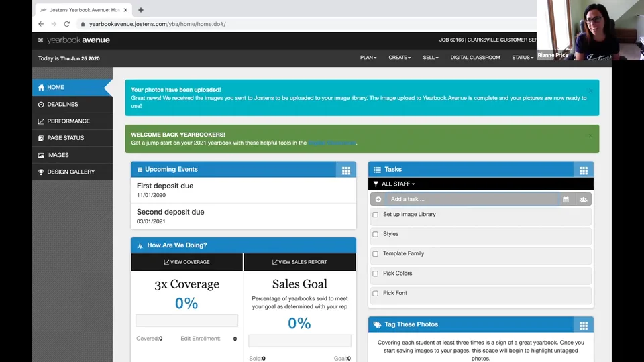
Task: Dismiss the Welcome Back green banner
Action: click(590, 136)
